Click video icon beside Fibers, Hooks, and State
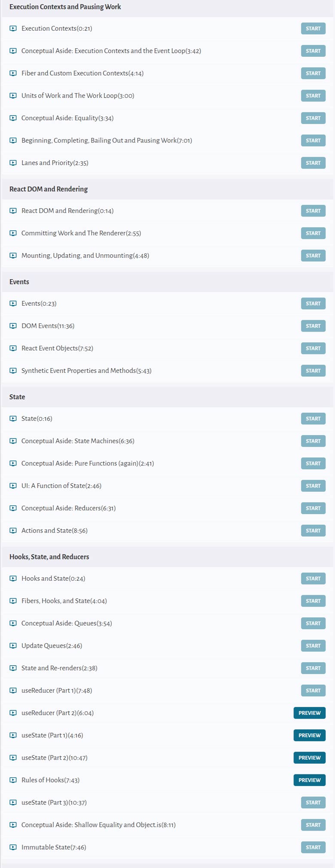The height and width of the screenshot is (868, 335). pos(13,601)
